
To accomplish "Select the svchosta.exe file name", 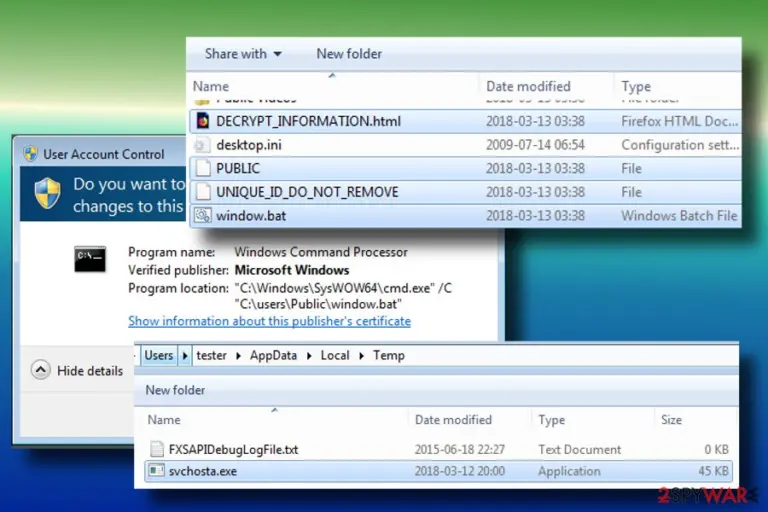I will click(203, 471).
